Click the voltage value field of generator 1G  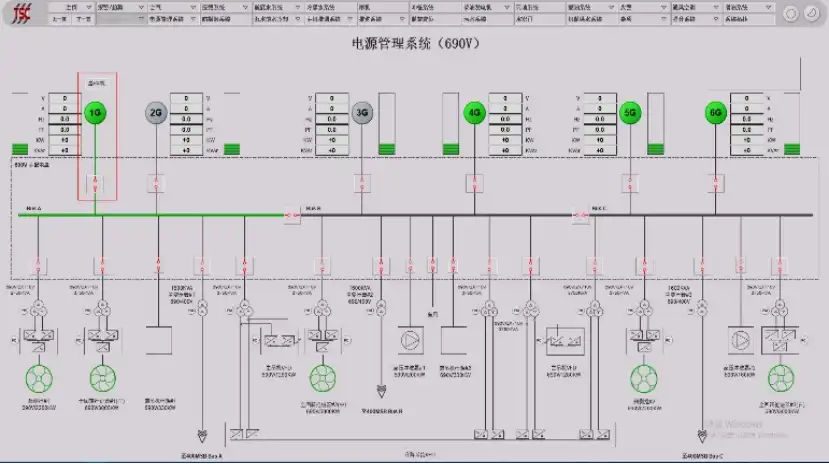(64, 98)
